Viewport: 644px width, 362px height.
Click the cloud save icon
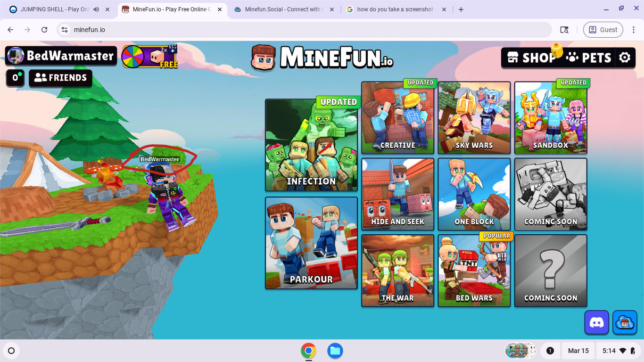click(x=625, y=322)
